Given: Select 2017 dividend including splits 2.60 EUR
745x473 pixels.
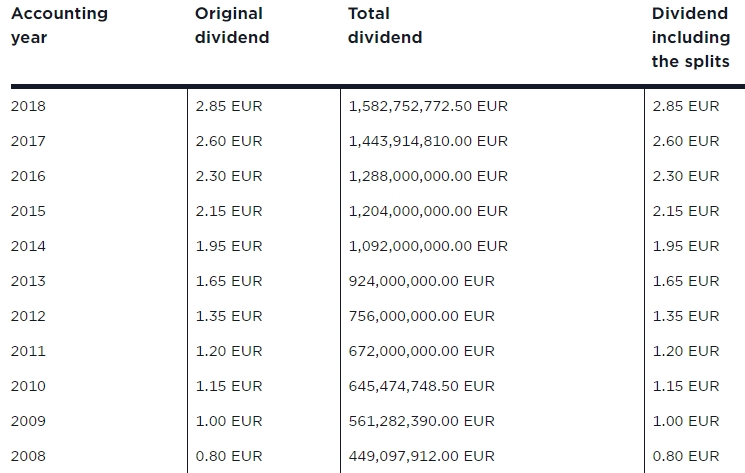Looking at the screenshot, I should (685, 141).
